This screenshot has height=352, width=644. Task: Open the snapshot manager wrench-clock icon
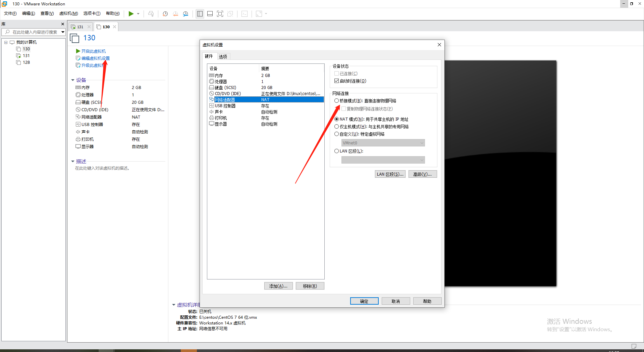[x=185, y=14]
